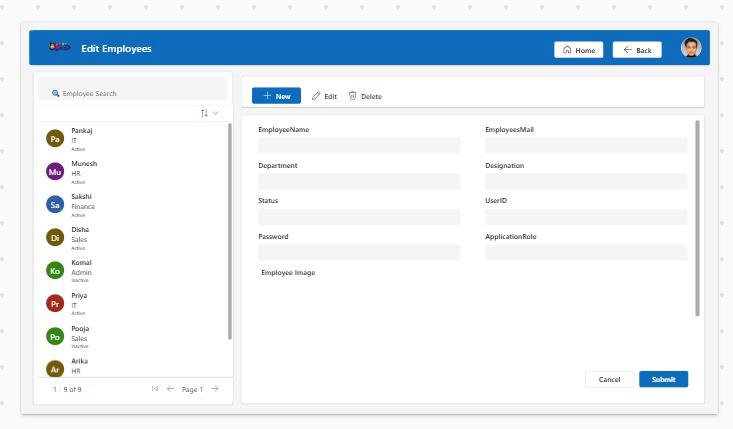733x429 pixels.
Task: Go to Home page
Action: click(579, 50)
